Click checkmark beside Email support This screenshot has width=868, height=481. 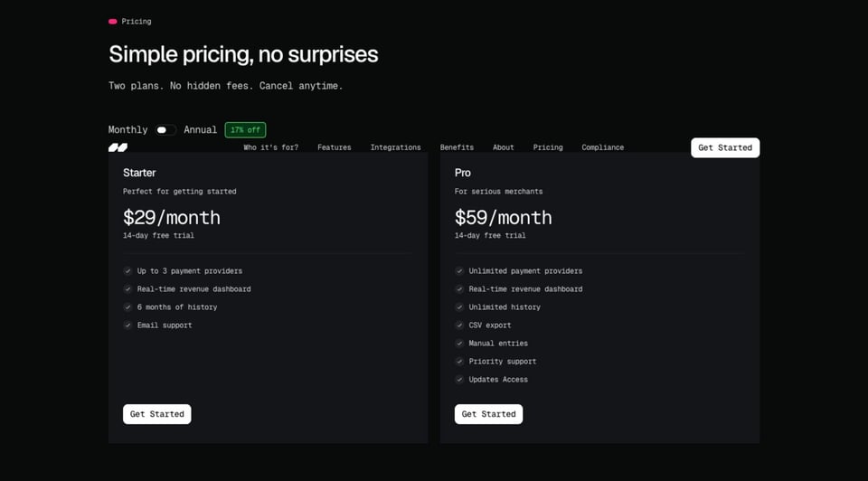pos(127,325)
